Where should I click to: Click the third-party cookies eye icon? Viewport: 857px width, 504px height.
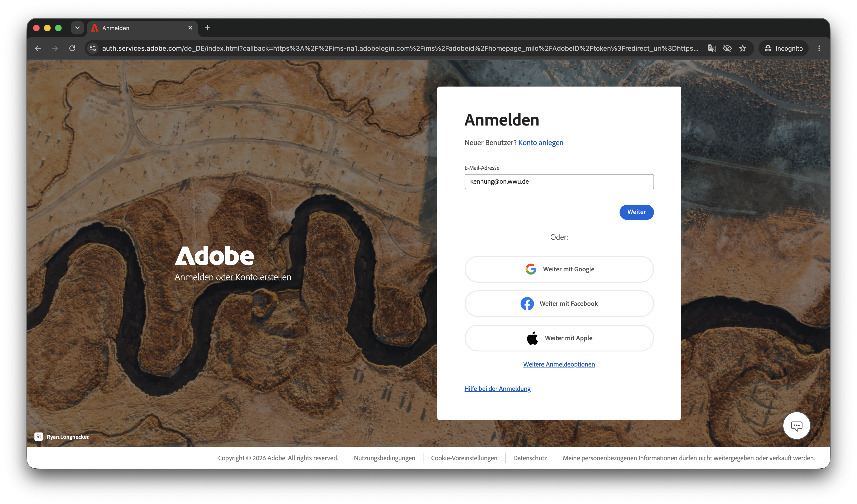click(x=727, y=48)
